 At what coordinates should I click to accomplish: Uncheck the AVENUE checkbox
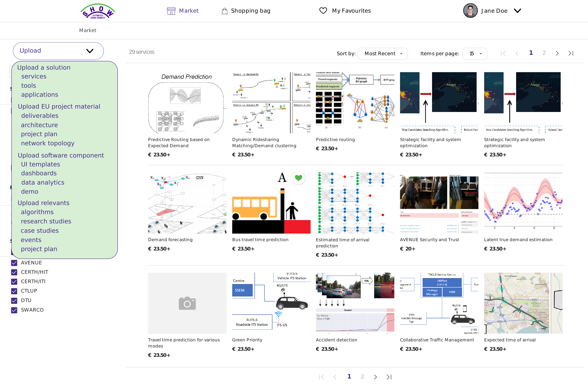click(x=14, y=263)
